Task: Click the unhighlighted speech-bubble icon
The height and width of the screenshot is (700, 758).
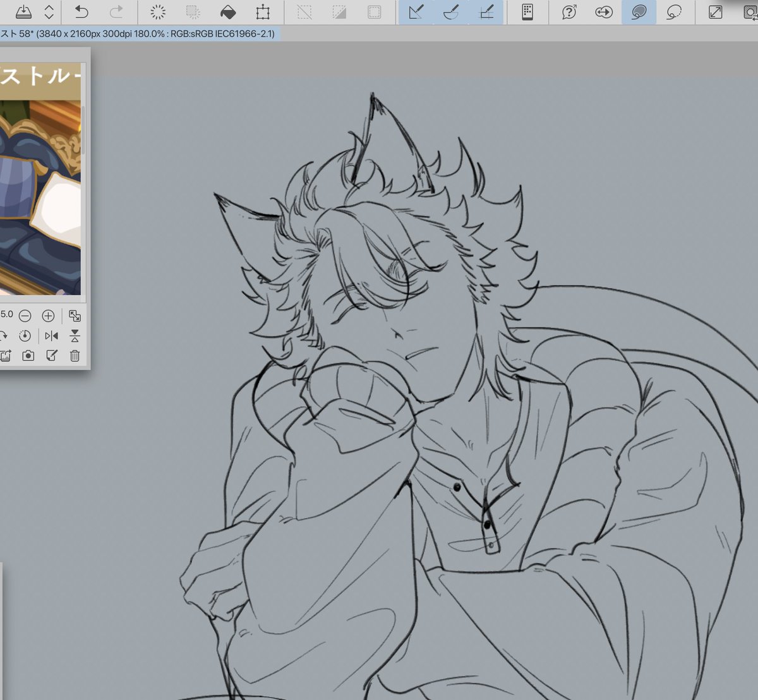Action: [x=674, y=12]
